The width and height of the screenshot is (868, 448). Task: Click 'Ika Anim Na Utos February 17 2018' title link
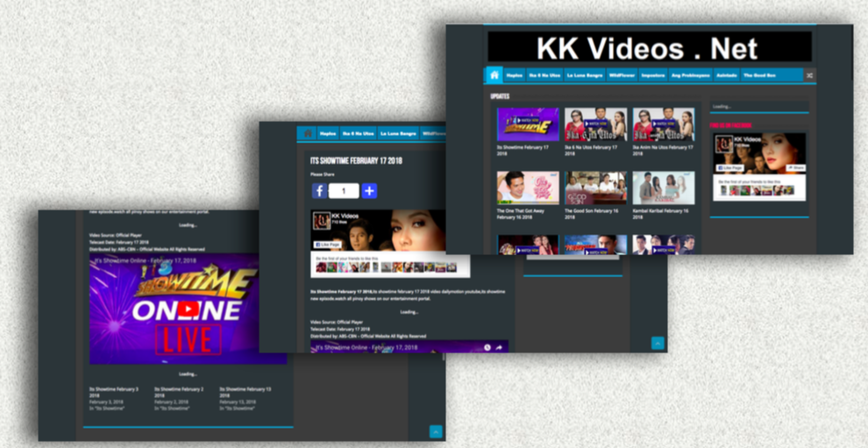pyautogui.click(x=662, y=151)
